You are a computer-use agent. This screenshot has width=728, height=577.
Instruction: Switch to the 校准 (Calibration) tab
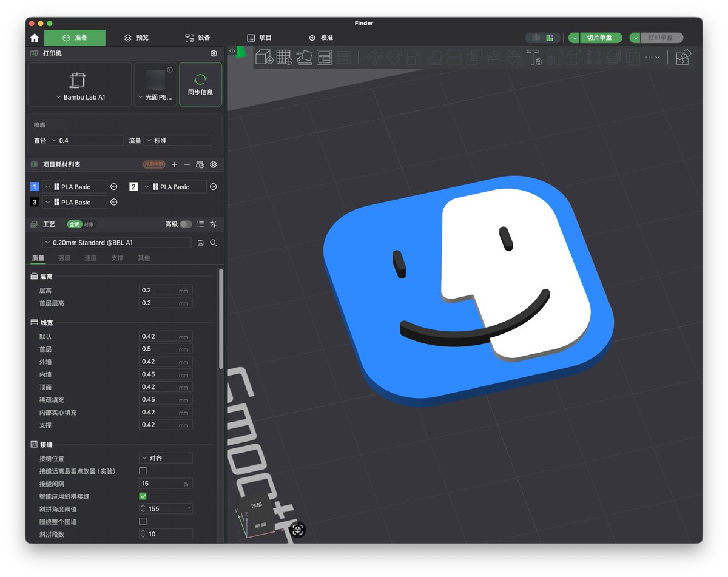(321, 38)
